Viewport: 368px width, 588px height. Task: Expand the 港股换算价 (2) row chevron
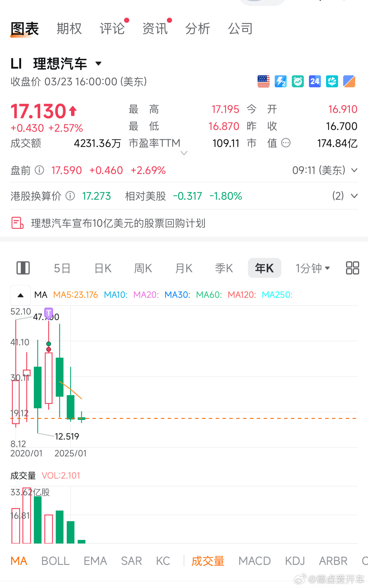pos(354,196)
